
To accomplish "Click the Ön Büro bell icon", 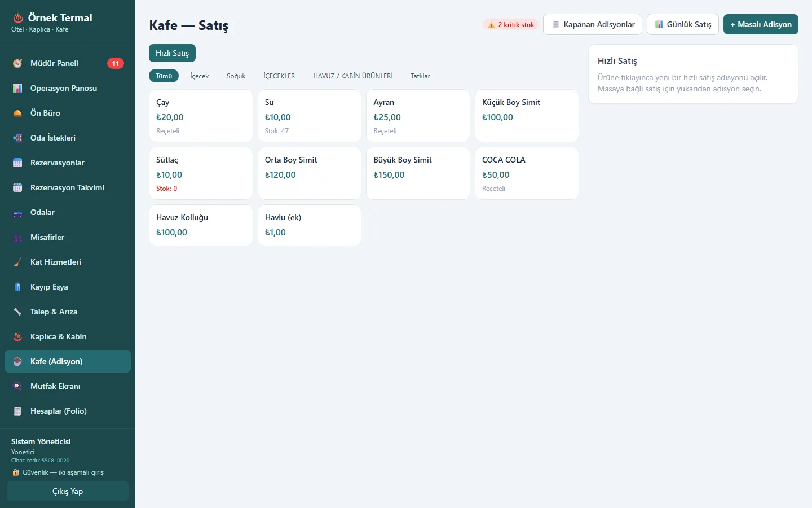I will click(x=17, y=113).
